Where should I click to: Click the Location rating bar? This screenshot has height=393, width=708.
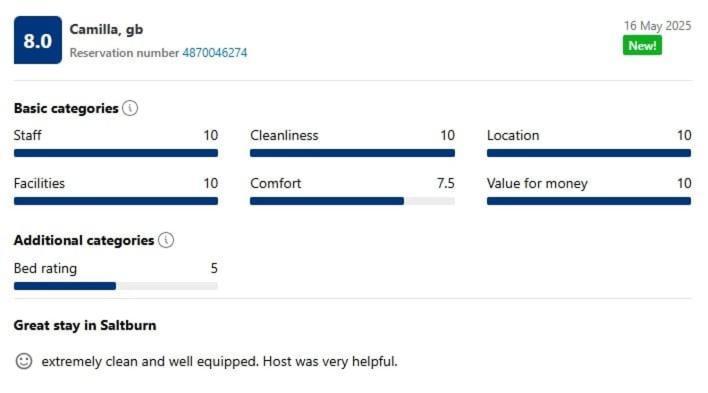[x=589, y=153]
